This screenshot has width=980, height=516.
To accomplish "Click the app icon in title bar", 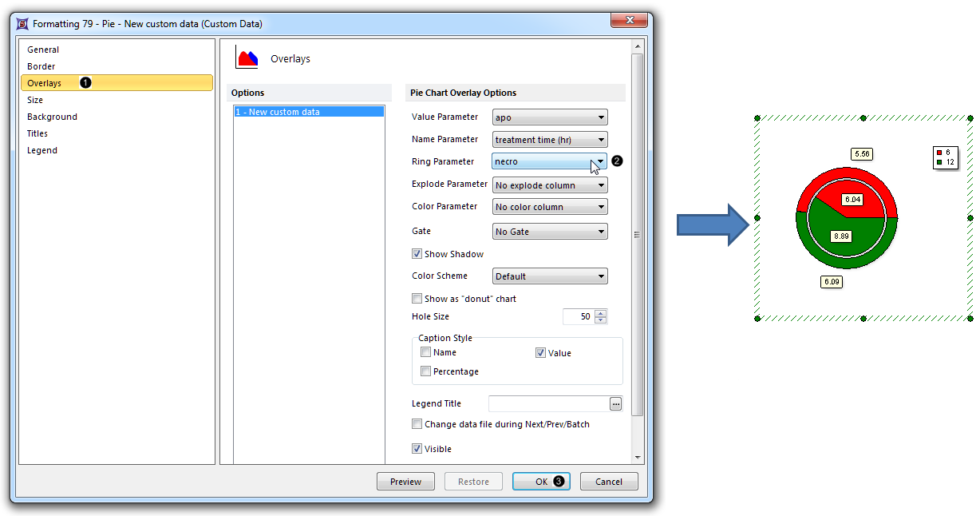I will click(x=22, y=24).
